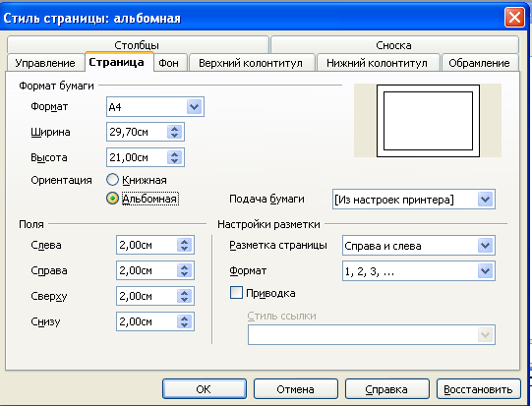
Task: Select the Страница tab
Action: point(116,62)
